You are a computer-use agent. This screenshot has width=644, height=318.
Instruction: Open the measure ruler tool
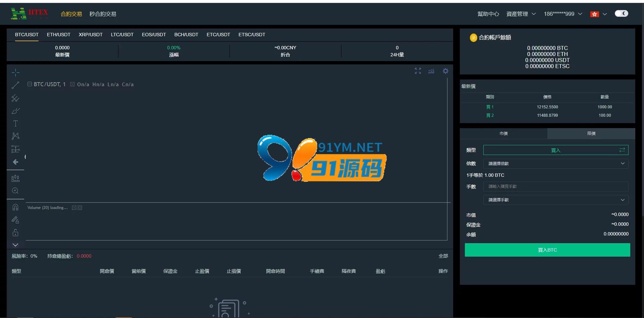point(15,178)
